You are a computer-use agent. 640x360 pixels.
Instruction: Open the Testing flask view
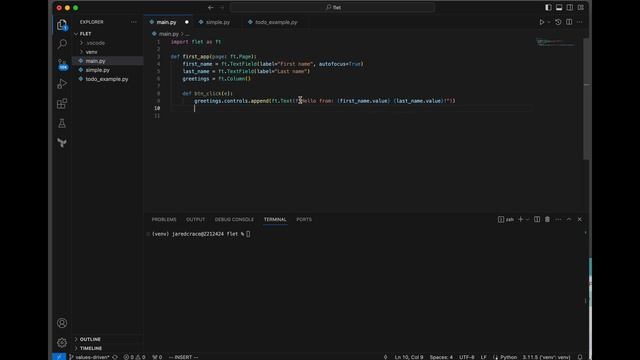pyautogui.click(x=62, y=123)
